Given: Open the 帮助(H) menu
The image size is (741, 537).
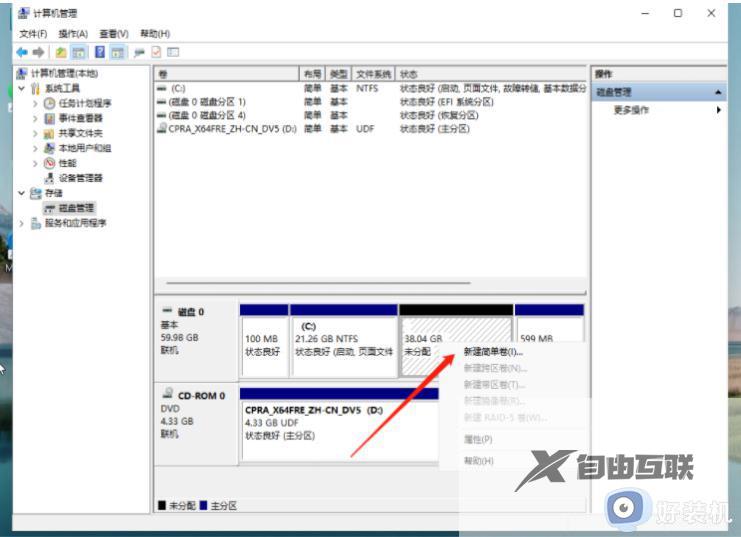Looking at the screenshot, I should [x=155, y=34].
